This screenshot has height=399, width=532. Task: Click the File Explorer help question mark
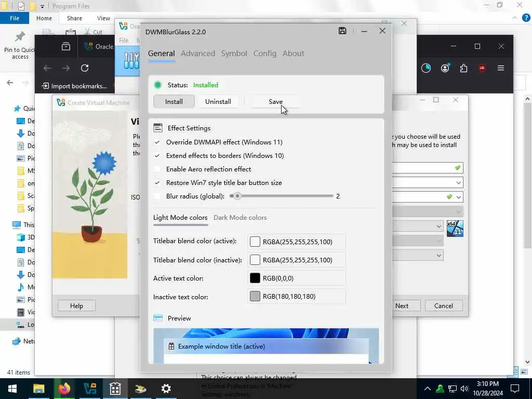526,18
